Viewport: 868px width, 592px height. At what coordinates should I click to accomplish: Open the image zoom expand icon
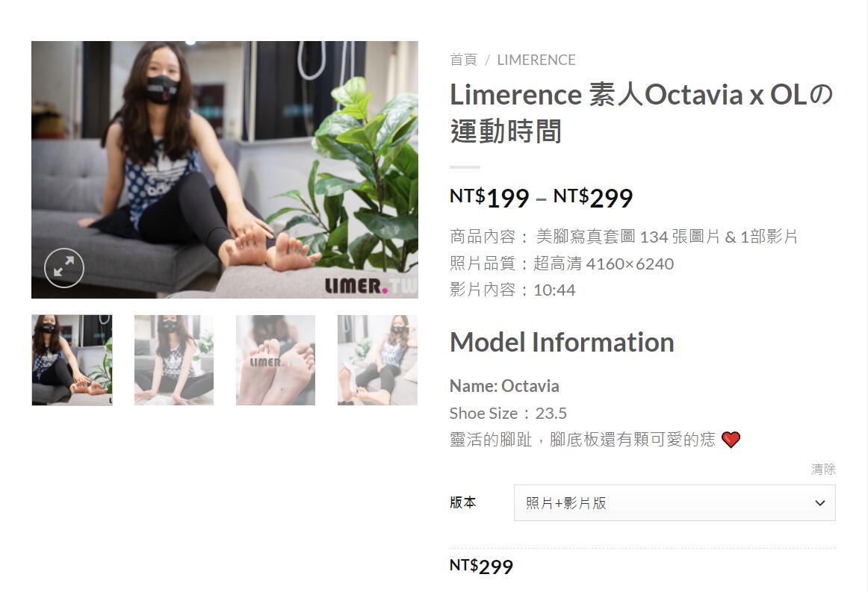click(64, 268)
